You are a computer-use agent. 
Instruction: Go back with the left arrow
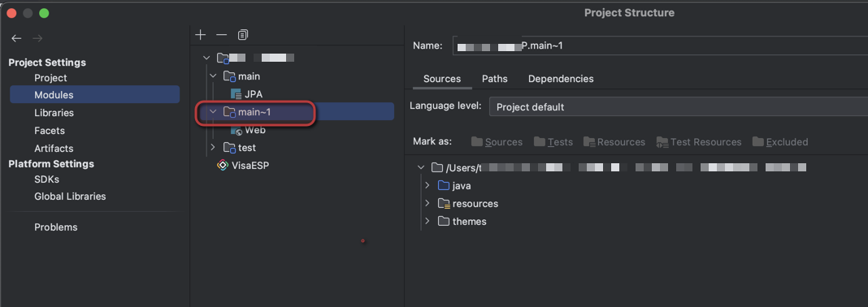[16, 38]
